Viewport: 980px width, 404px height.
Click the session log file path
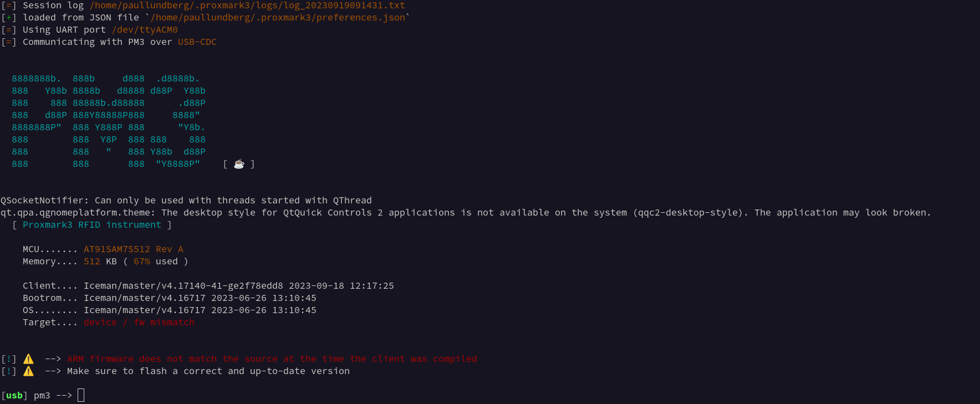(x=247, y=6)
